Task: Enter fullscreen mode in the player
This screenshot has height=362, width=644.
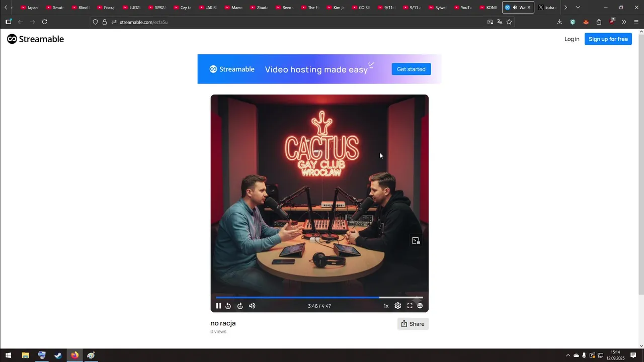Action: click(410, 306)
